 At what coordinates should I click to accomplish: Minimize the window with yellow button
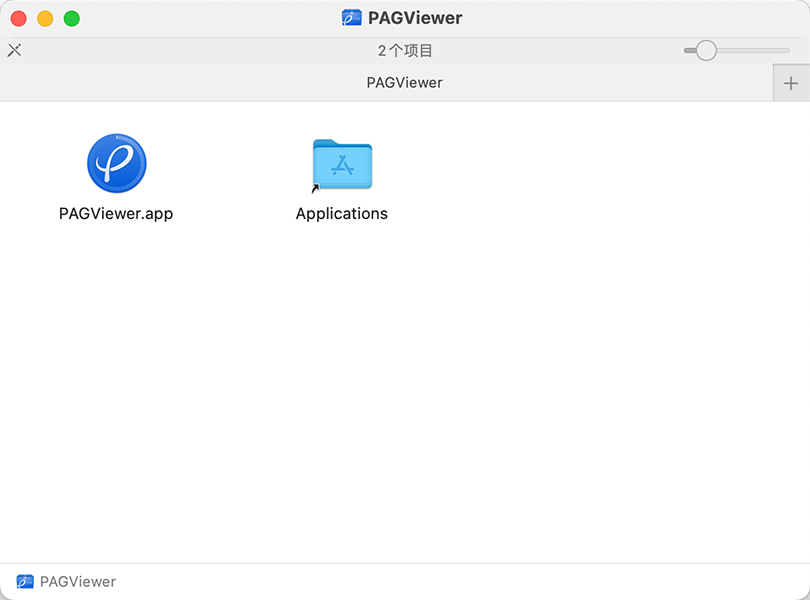(45, 19)
